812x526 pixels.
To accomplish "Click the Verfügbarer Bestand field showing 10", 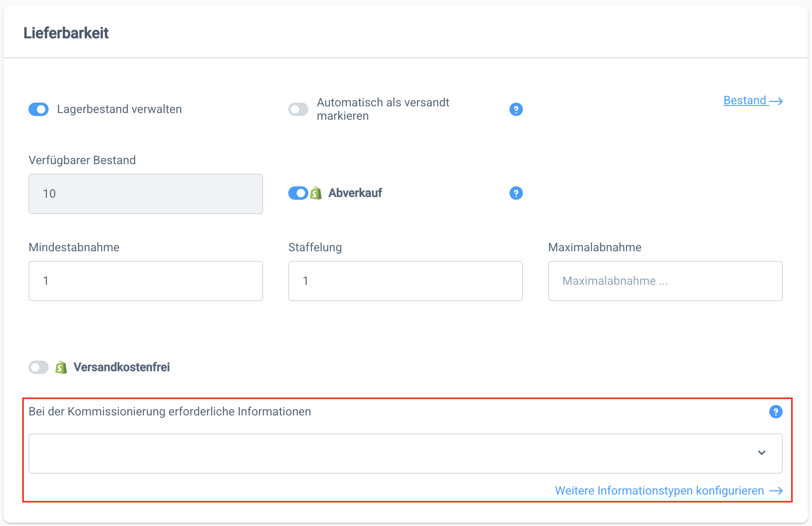I will click(x=145, y=194).
